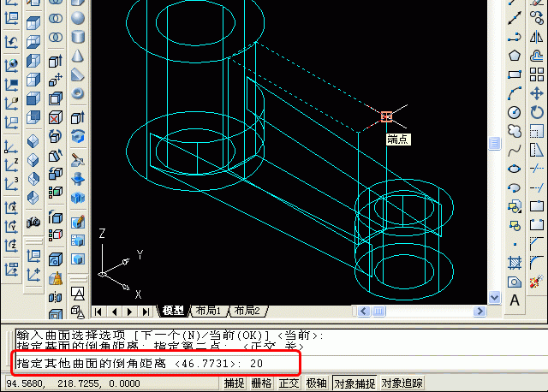Select the Line tool in draw toolbar
Image resolution: width=548 pixels, height=392 pixels.
(515, 18)
